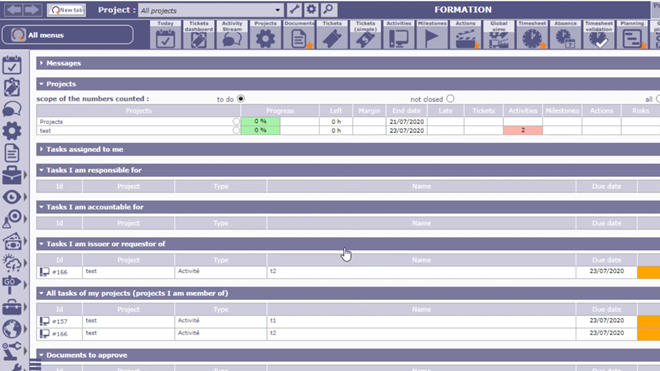Select the radio button in Projects row

pyautogui.click(x=236, y=121)
